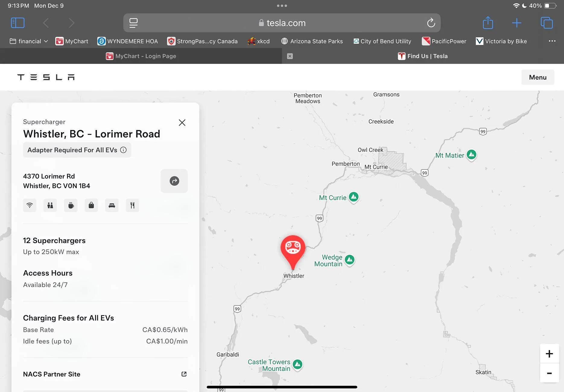Show the Safari sidebar
Viewport: 564px width, 392px height.
click(x=17, y=23)
